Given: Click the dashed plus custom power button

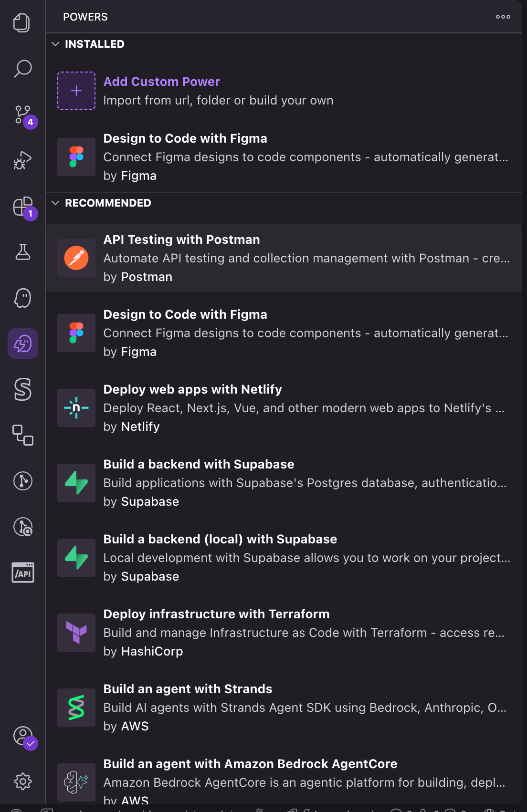Looking at the screenshot, I should [x=76, y=91].
